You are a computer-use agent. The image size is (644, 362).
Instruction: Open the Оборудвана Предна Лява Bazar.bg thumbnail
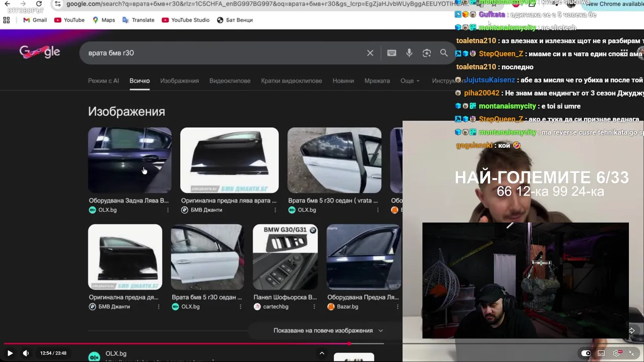(364, 257)
